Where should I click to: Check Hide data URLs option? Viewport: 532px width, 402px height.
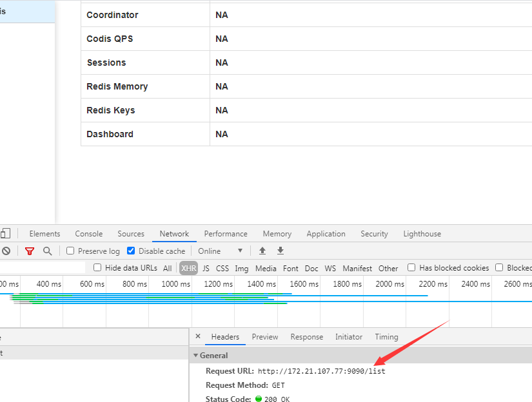pos(97,268)
